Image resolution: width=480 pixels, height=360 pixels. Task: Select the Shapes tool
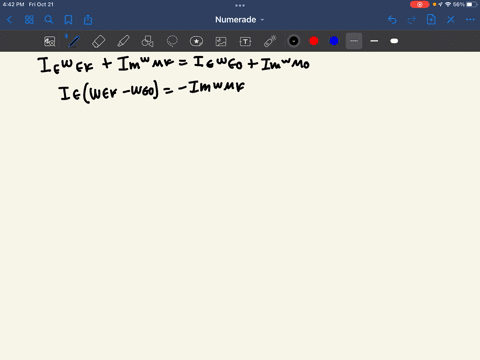[147, 41]
